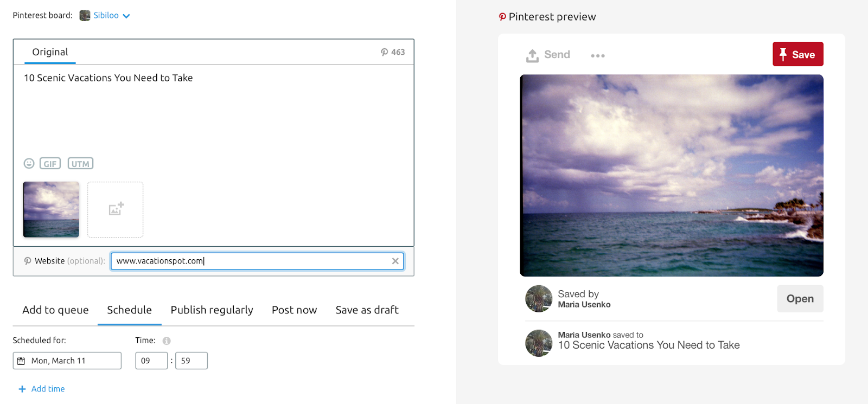The height and width of the screenshot is (404, 868).
Task: Open the emoji picker smiley icon
Action: tap(29, 163)
